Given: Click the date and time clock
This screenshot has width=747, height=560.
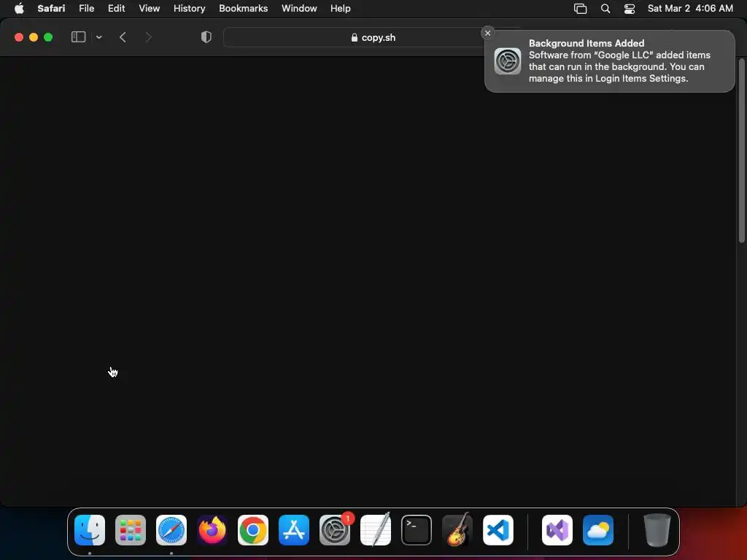Looking at the screenshot, I should coord(690,9).
